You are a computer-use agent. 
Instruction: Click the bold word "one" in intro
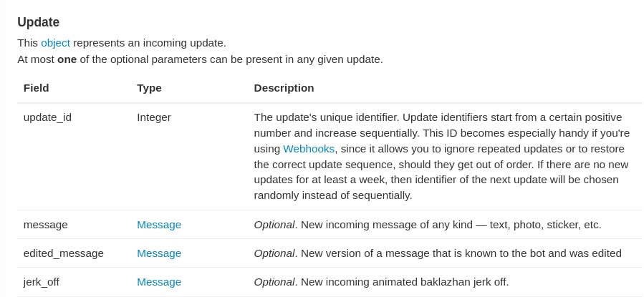coord(67,59)
